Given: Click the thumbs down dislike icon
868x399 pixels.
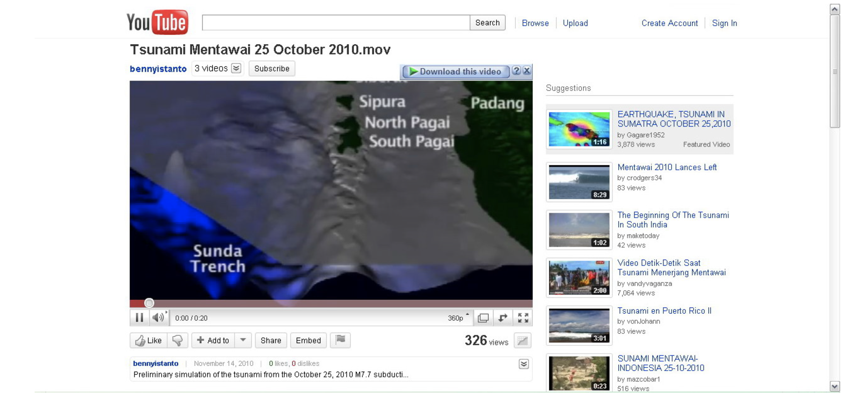Looking at the screenshot, I should click(177, 340).
